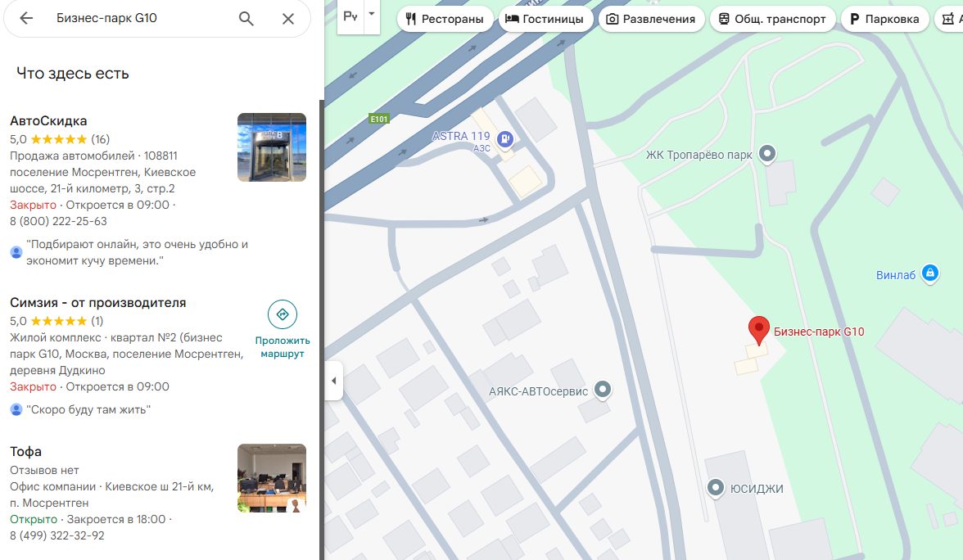Click Симзия's "Закрыто · Откроется в 09:00" status
This screenshot has height=560, width=963.
pos(90,386)
